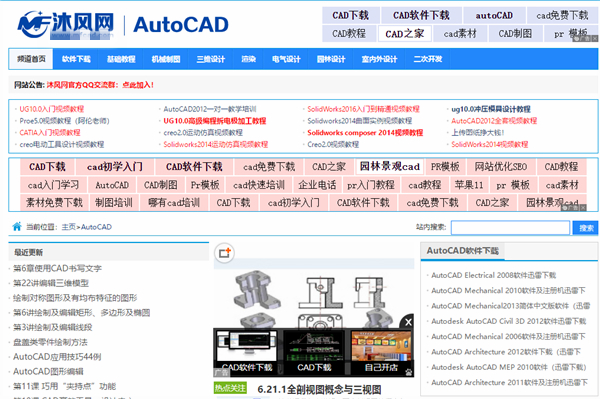Click the pink tag 苹果11
This screenshot has height=399, width=600.
pyautogui.click(x=469, y=185)
